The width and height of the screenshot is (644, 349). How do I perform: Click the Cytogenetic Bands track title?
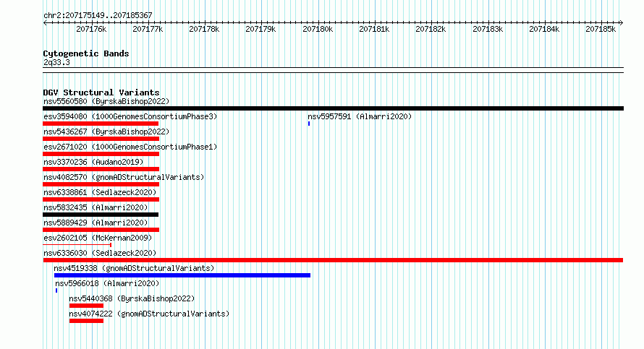coord(86,53)
